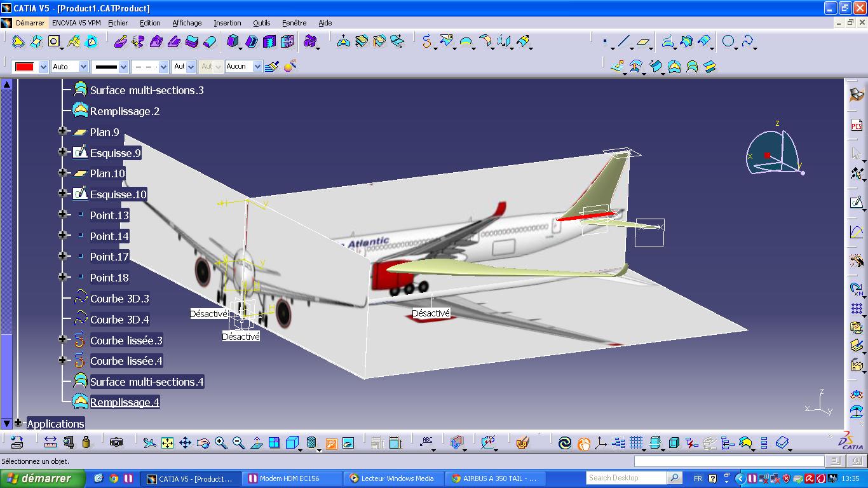Open the ENOVIA V5 VPM menu
Image resolution: width=868 pixels, height=488 pixels.
76,23
